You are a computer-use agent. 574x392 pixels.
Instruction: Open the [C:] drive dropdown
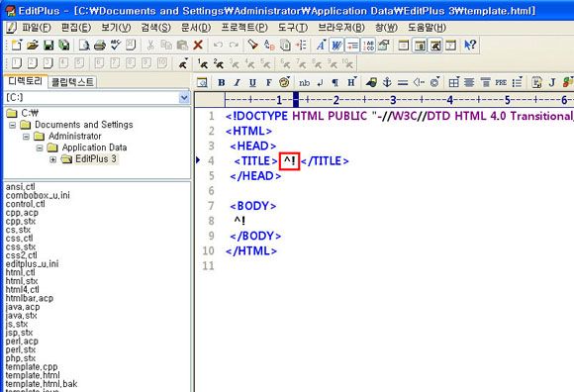pos(184,98)
